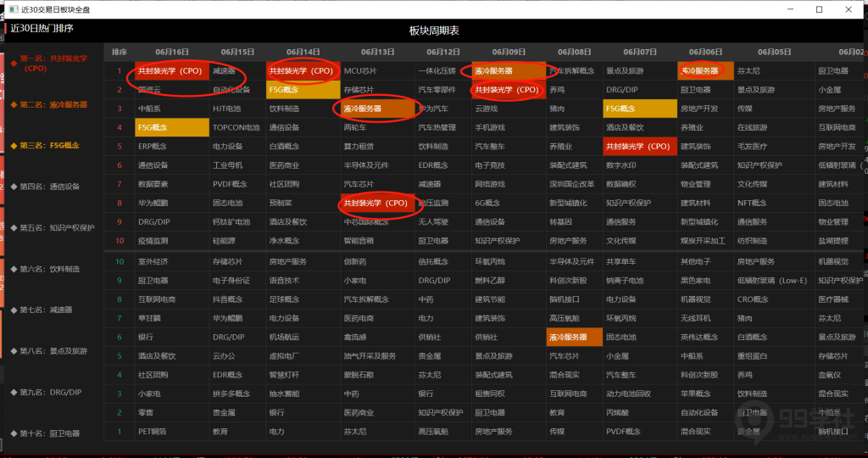Click the yellow diamond beside 第三名 F5G概念
The width and height of the screenshot is (868, 458).
14,146
